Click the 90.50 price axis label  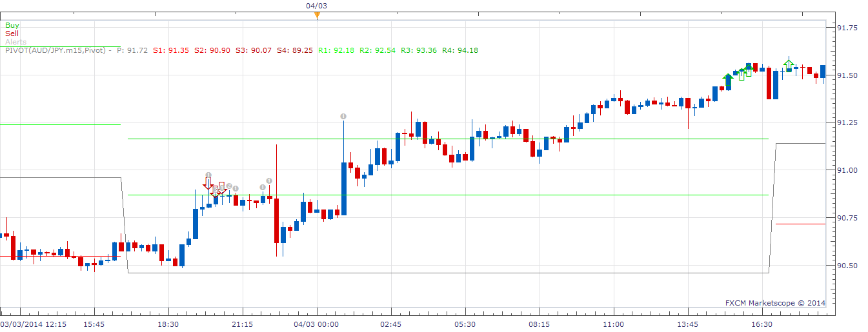(x=846, y=266)
